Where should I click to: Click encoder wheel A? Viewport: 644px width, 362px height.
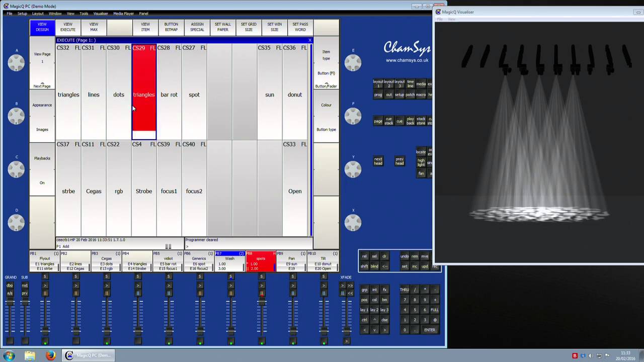16,62
